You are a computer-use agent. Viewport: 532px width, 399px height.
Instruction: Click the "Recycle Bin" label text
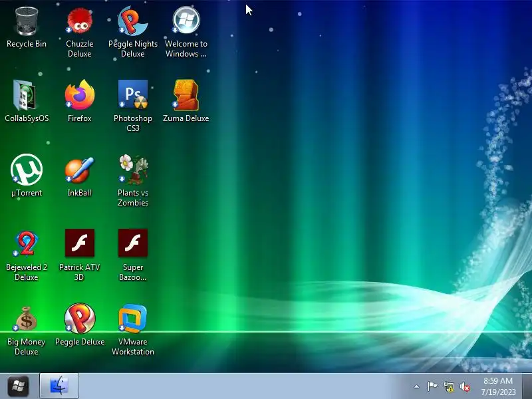coord(27,44)
